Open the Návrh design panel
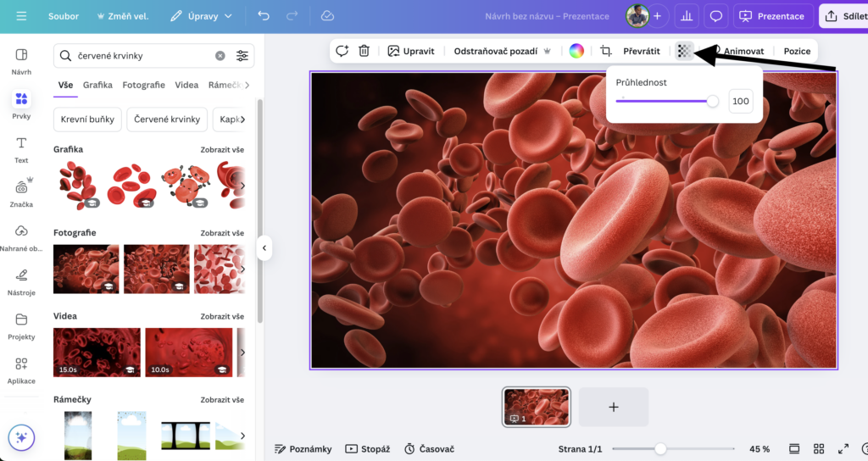Screen dimensions: 868x461 [x=21, y=61]
